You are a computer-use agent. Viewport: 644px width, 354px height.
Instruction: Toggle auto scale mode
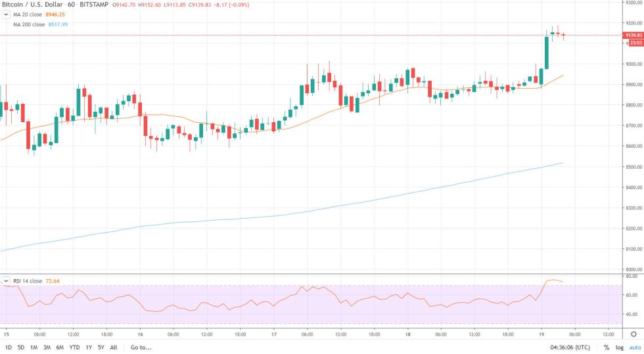coord(634,347)
